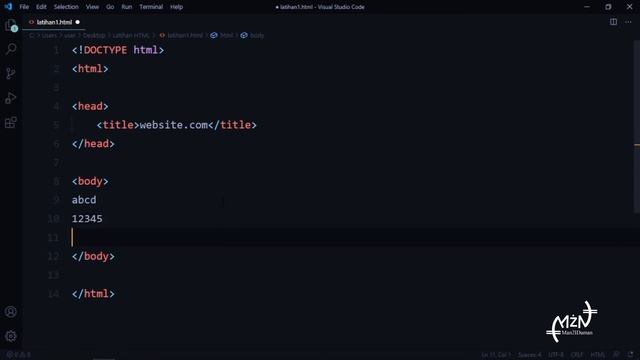This screenshot has width=640, height=360.
Task: Split the editor to the right
Action: [x=613, y=22]
